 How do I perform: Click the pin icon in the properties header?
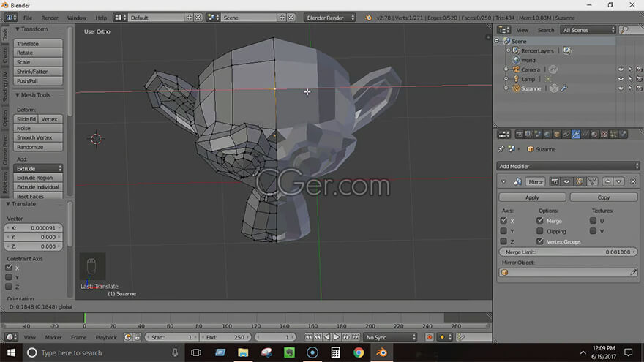(x=501, y=149)
